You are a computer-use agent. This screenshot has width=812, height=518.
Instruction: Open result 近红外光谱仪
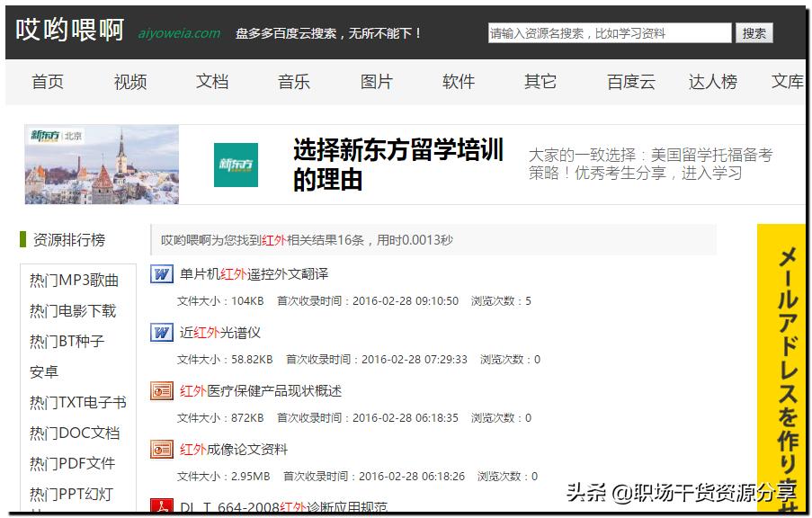coord(219,333)
